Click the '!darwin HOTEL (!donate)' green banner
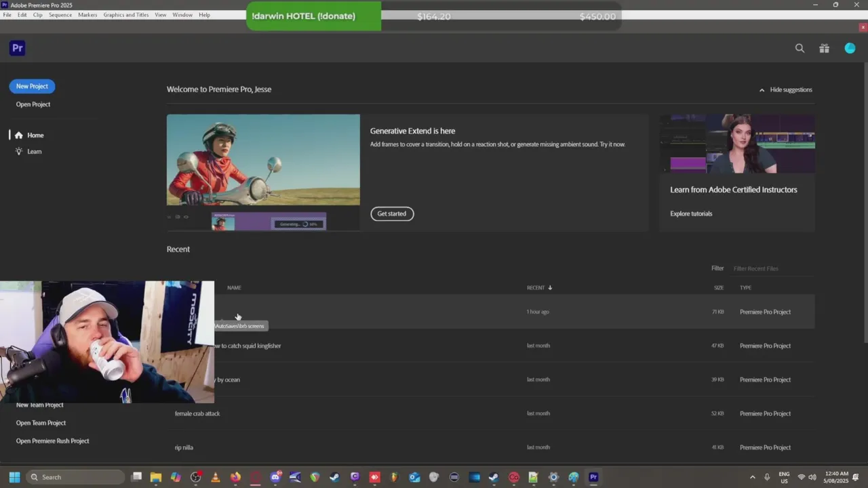Image resolution: width=868 pixels, height=488 pixels. tap(313, 16)
